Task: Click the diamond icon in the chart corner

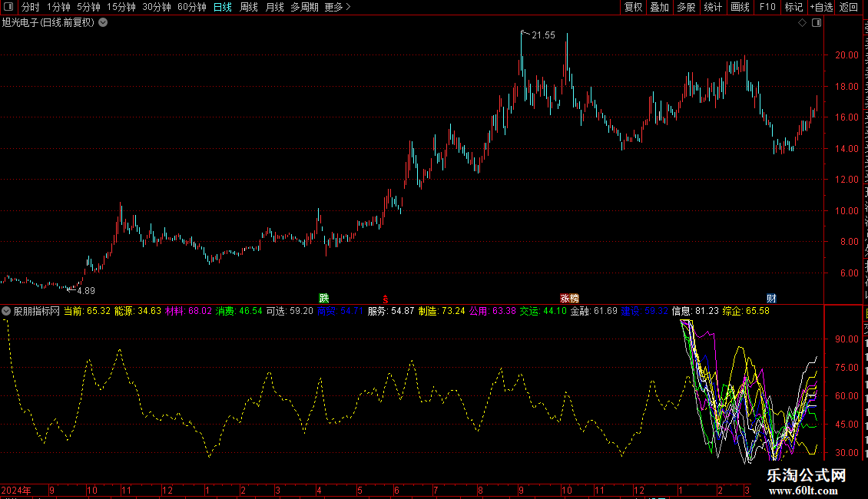Action: (802, 23)
